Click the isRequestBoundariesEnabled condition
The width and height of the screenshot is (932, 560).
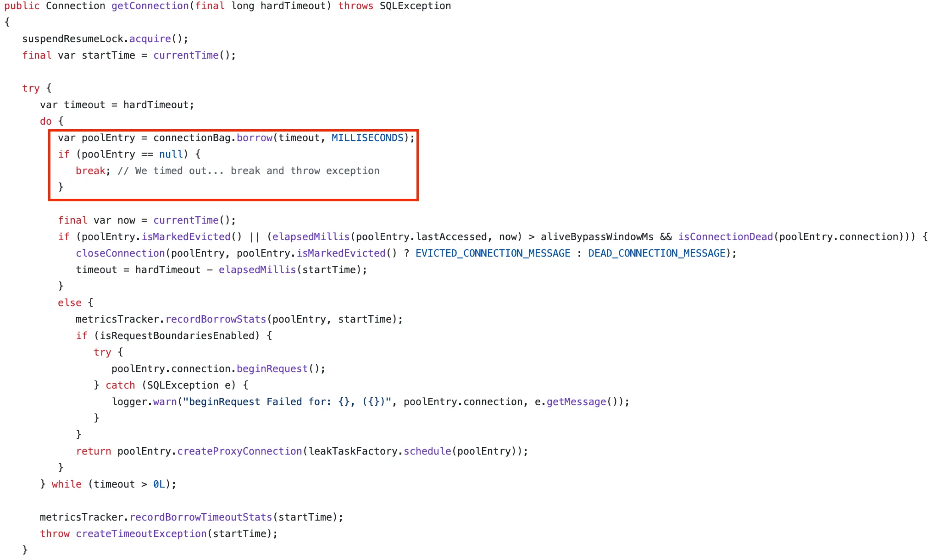177,336
